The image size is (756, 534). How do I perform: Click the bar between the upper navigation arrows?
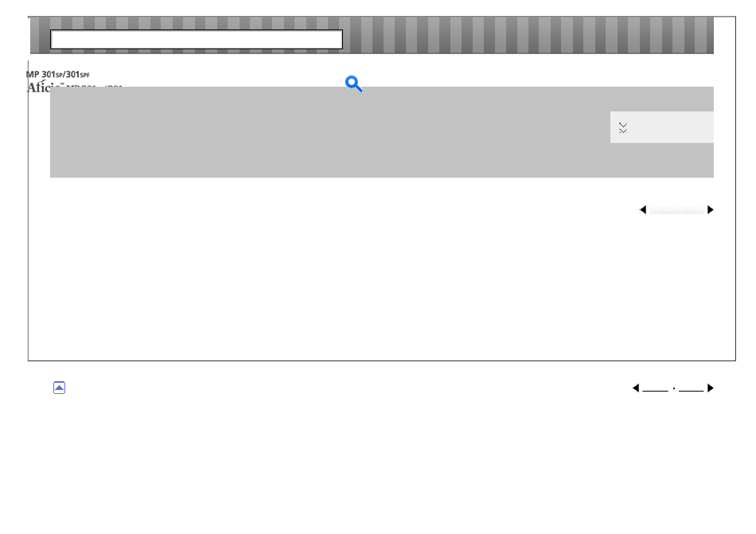676,209
